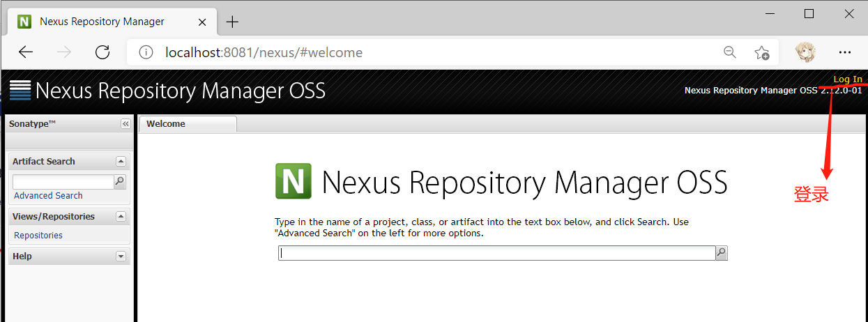
Task: Go back in the browser
Action: (x=26, y=52)
